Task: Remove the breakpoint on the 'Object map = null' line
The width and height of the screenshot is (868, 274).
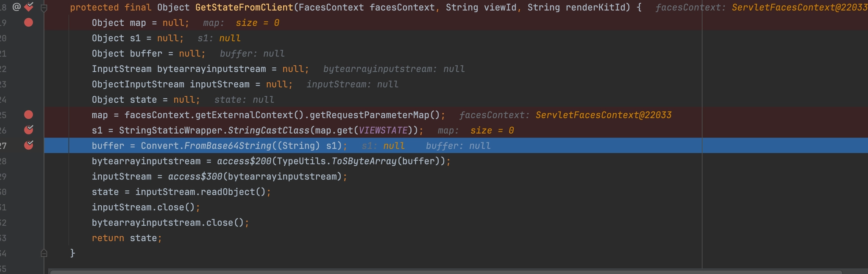Action: [28, 22]
